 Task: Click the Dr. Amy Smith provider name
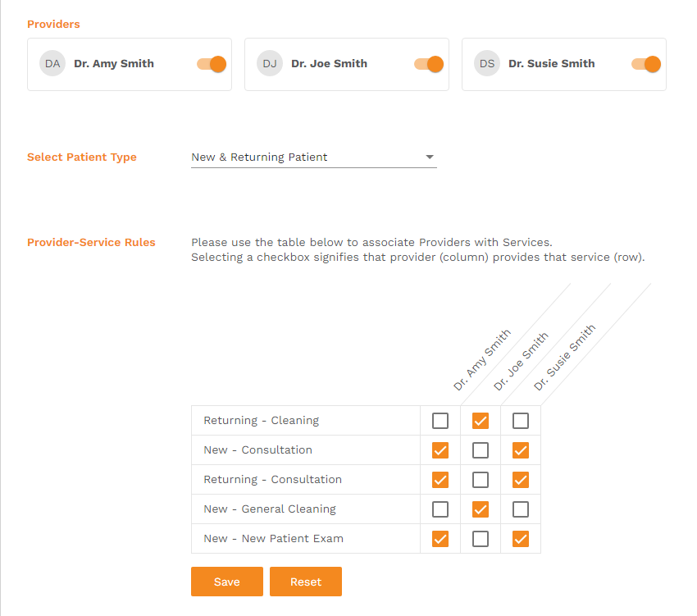point(114,64)
